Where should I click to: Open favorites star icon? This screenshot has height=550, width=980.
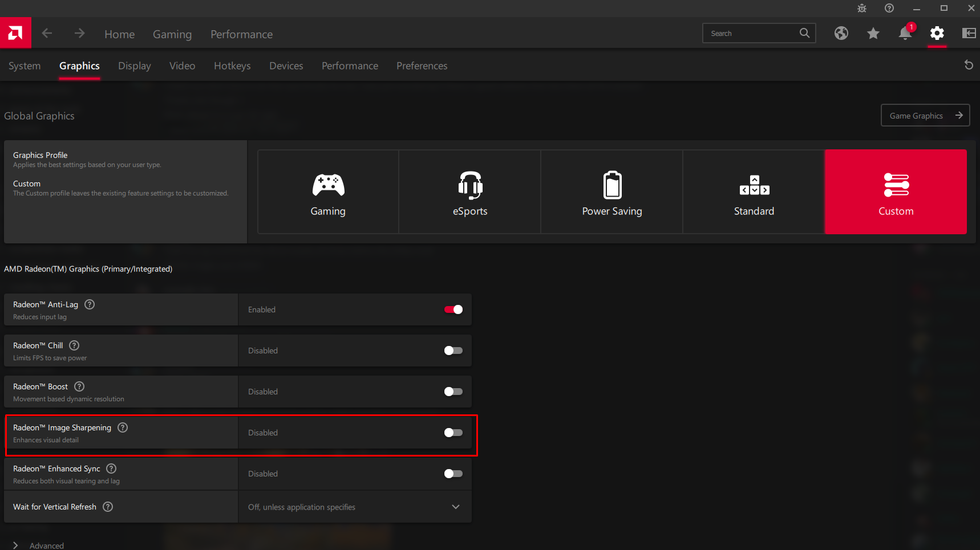[x=873, y=34]
